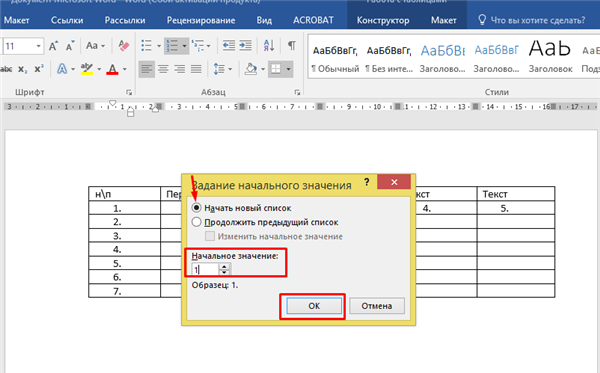The image size is (600, 373).
Task: Click the last Текст header cell
Action: point(516,194)
